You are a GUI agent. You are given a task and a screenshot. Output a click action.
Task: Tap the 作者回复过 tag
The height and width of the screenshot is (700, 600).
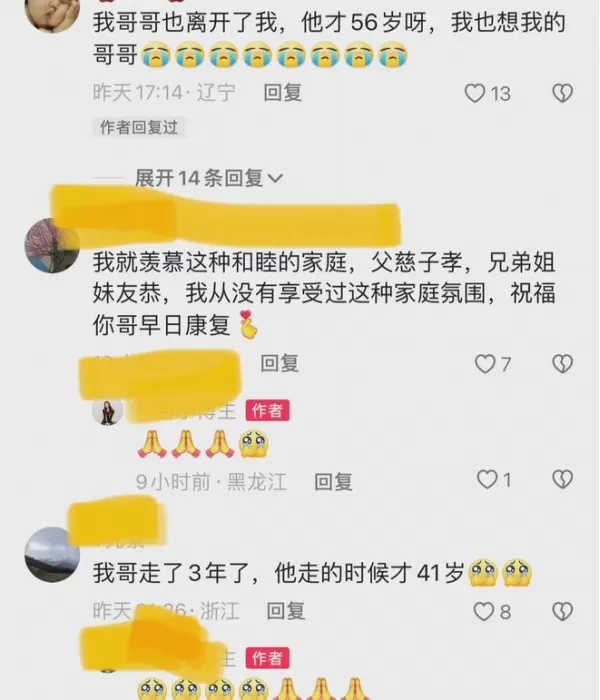pos(139,128)
